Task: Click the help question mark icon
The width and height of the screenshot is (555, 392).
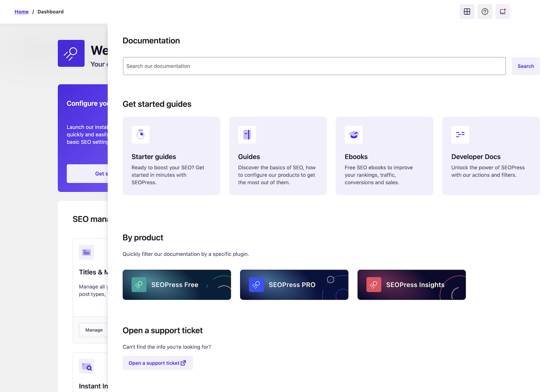Action: (485, 12)
